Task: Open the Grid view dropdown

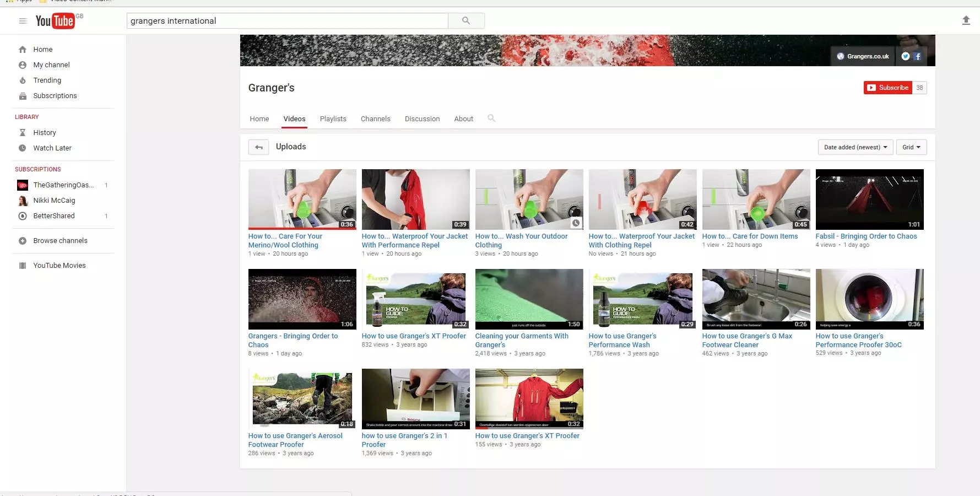Action: 911,147
